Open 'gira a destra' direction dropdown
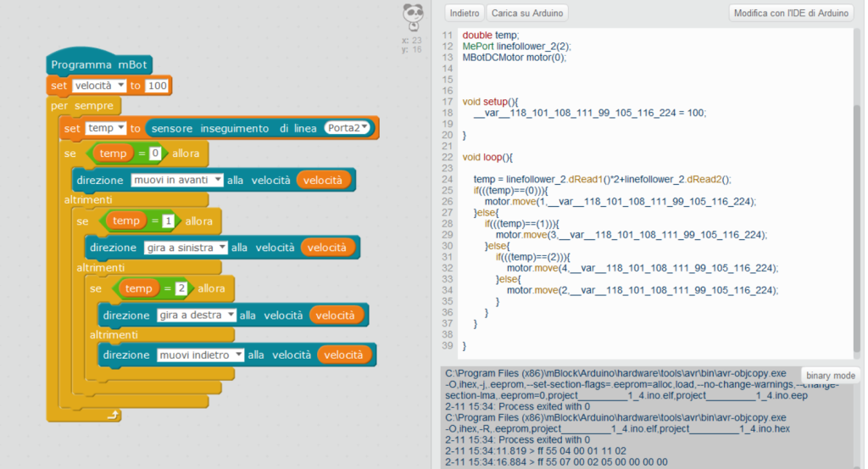Viewport: 868px width, 469px height. click(x=196, y=315)
